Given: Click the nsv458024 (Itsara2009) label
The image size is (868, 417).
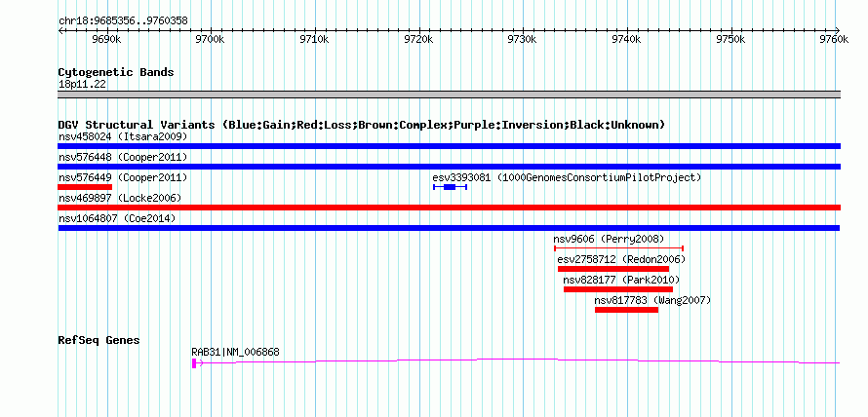Looking at the screenshot, I should [x=123, y=136].
